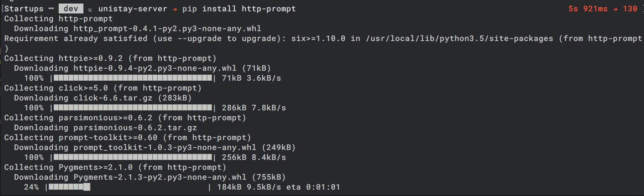Click the diagonal arrow icon beside dev badge

(x=90, y=9)
